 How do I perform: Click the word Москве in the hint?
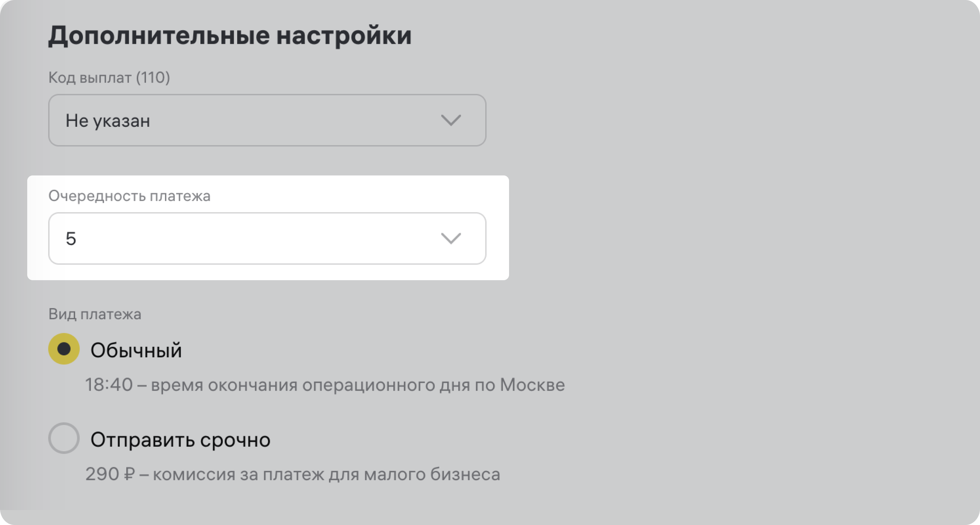(x=532, y=385)
